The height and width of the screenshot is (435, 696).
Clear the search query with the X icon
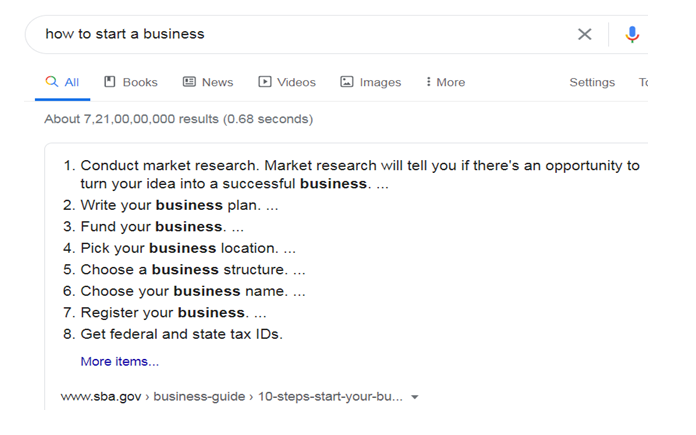pos(584,34)
